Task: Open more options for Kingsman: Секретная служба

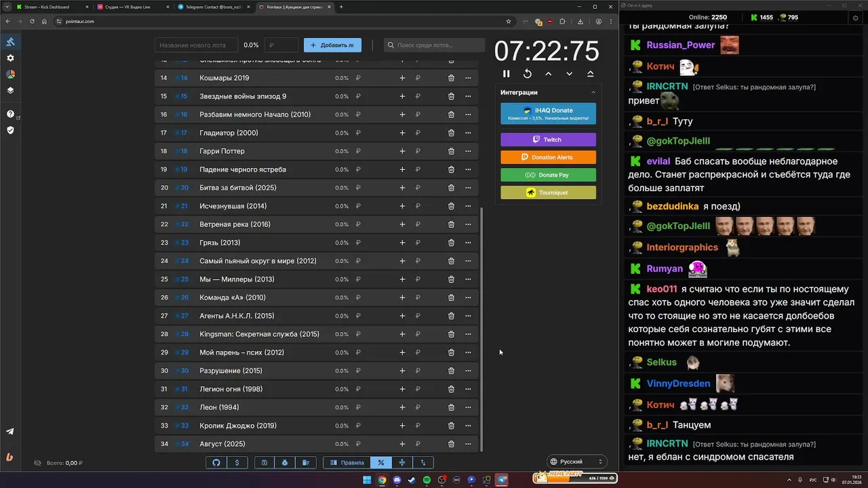Action: point(468,334)
